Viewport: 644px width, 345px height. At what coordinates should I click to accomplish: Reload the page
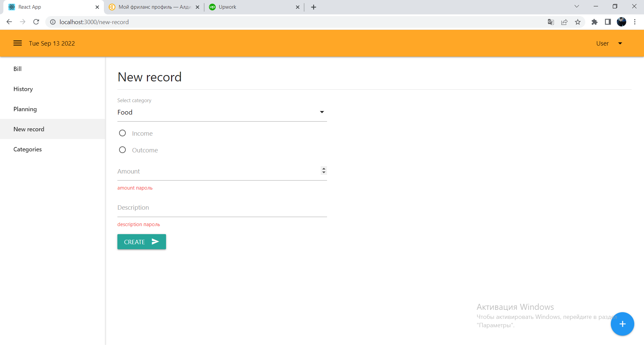pos(36,22)
